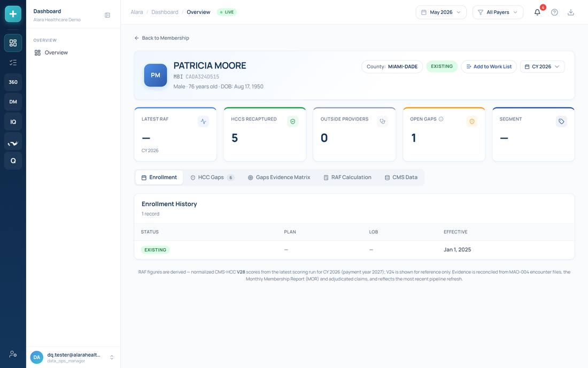Click the County: MIAMI-DADE pill
Image resolution: width=588 pixels, height=368 pixels.
pos(392,66)
